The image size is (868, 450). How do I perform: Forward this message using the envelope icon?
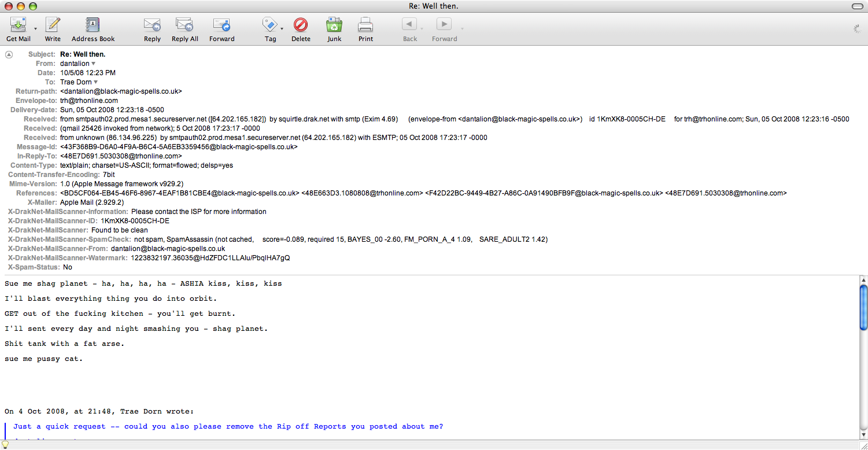(x=221, y=25)
